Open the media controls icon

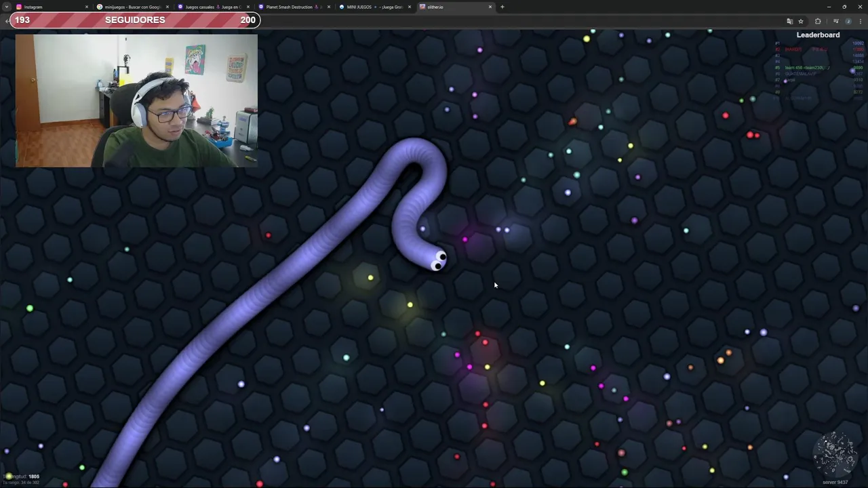[x=835, y=21]
